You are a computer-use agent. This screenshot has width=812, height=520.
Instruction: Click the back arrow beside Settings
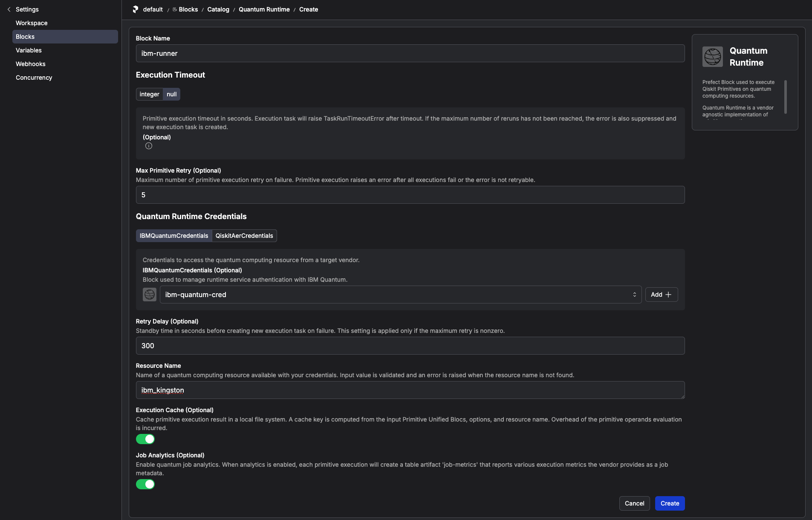pyautogui.click(x=9, y=9)
